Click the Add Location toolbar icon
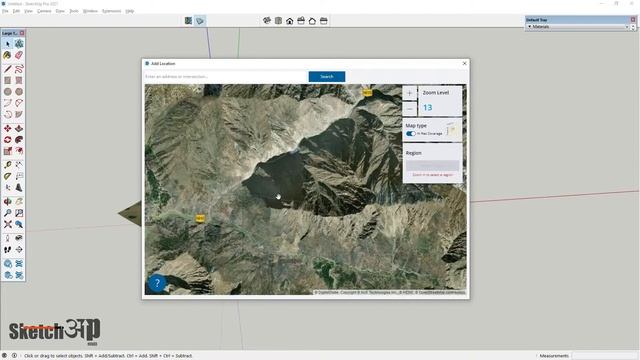 [188, 21]
